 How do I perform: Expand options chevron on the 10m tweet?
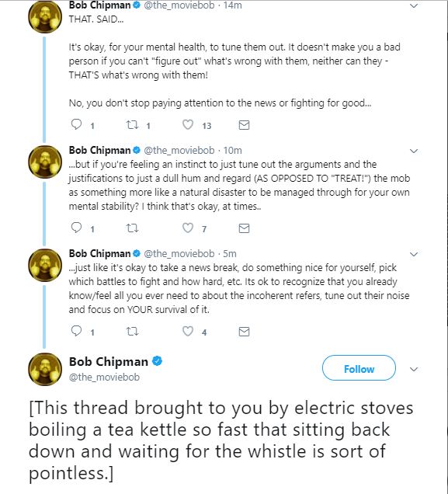coord(414,151)
